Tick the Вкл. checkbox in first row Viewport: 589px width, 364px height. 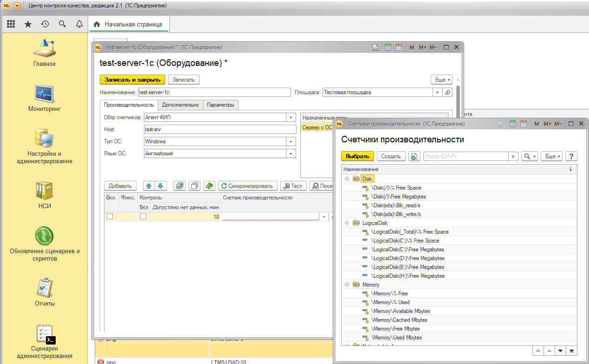[110, 217]
